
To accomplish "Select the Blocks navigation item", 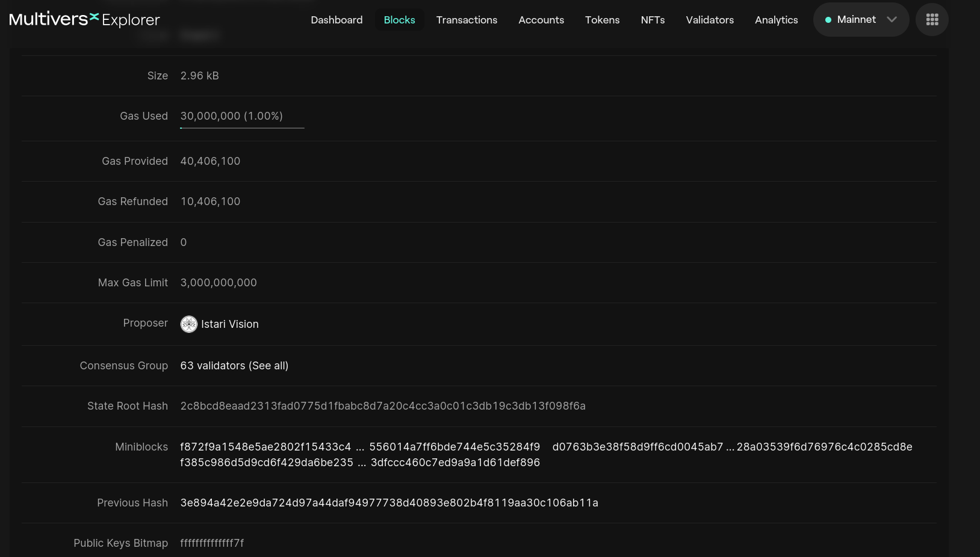I will [399, 20].
